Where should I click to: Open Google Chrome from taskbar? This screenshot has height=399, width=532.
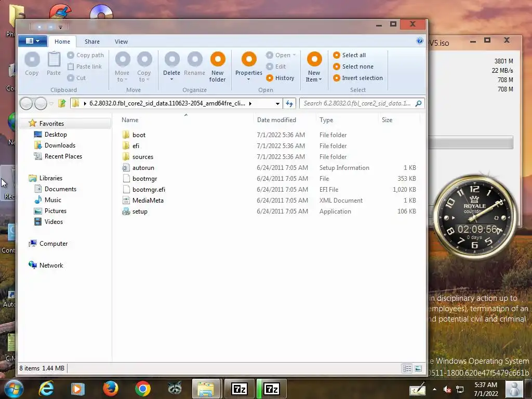[143, 389]
